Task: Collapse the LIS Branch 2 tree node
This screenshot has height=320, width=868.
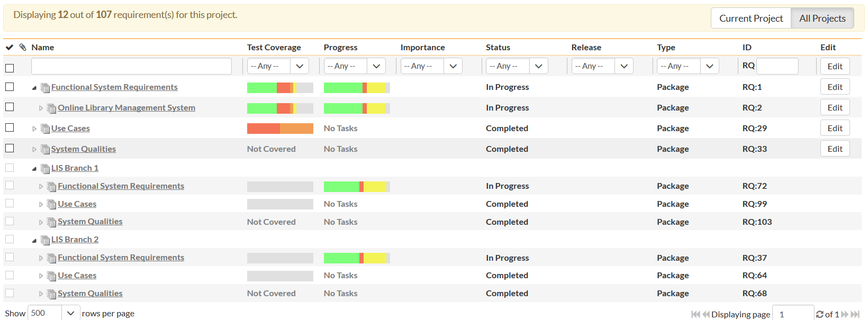Action: point(34,240)
